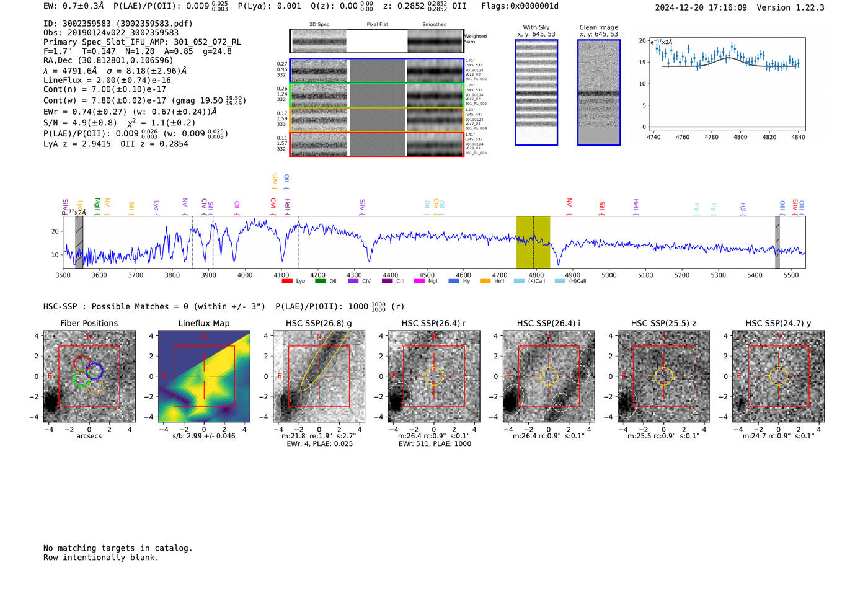868x591 pixels.
Task: Click the blue fiber circle in Fiber Positions
Action: [94, 371]
